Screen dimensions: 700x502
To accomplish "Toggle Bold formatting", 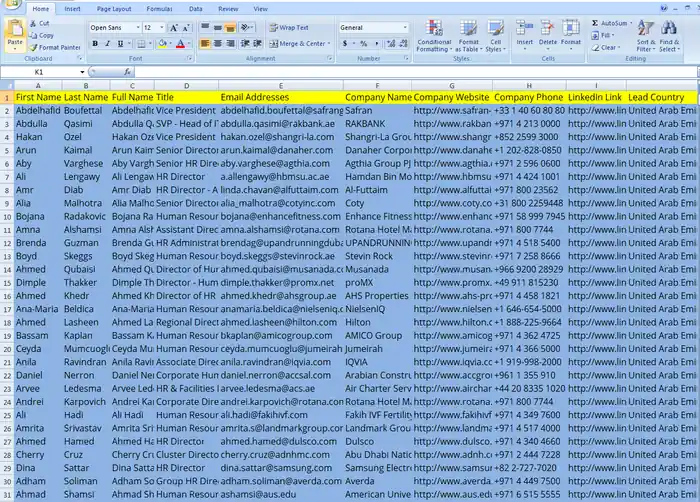I will tap(95, 44).
